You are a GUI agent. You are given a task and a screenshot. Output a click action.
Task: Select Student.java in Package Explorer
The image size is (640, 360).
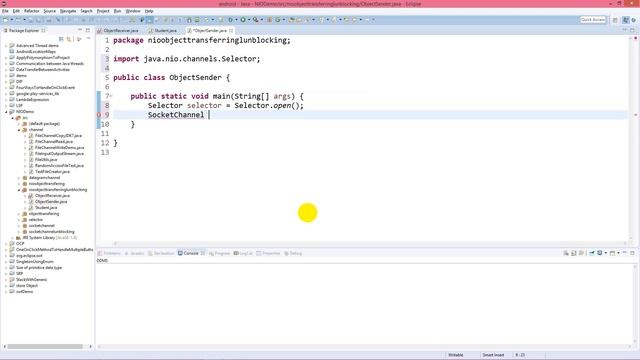click(46, 208)
